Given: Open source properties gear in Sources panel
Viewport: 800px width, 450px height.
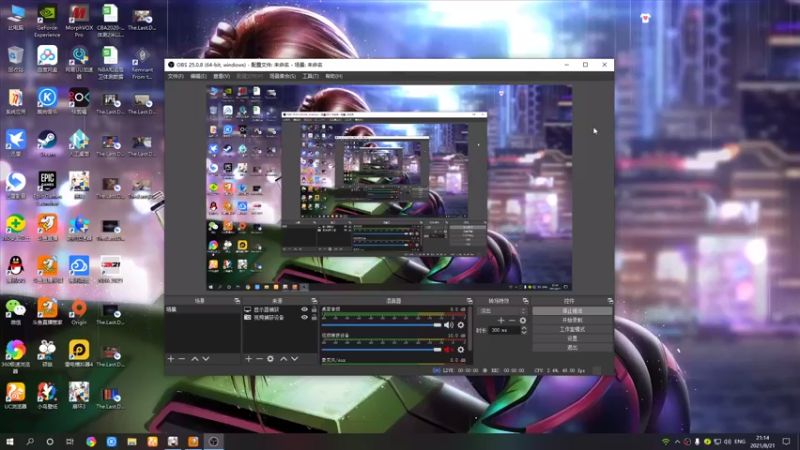Looking at the screenshot, I should 270,359.
